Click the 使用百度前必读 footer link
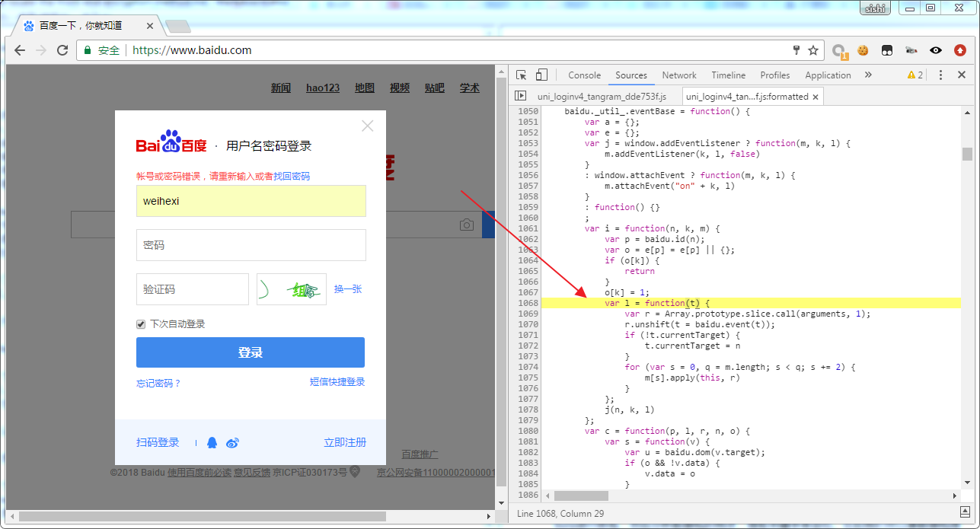The image size is (980, 529). click(x=200, y=472)
